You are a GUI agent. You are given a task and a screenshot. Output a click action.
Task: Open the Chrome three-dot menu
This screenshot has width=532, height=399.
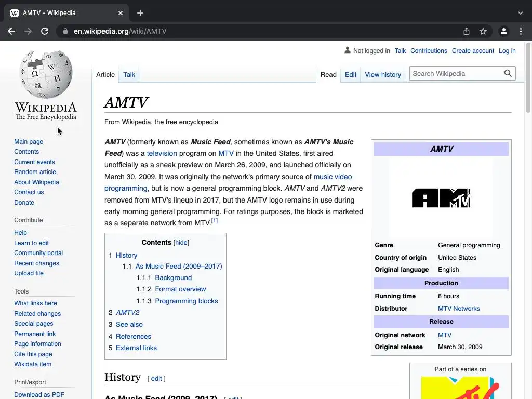point(521,31)
